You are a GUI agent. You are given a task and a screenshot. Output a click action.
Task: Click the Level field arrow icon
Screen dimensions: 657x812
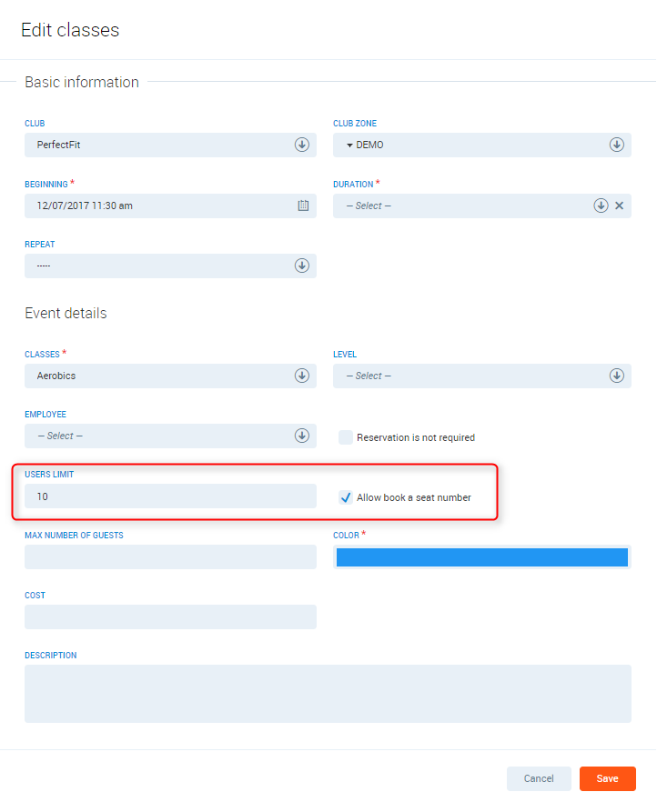pyautogui.click(x=616, y=376)
